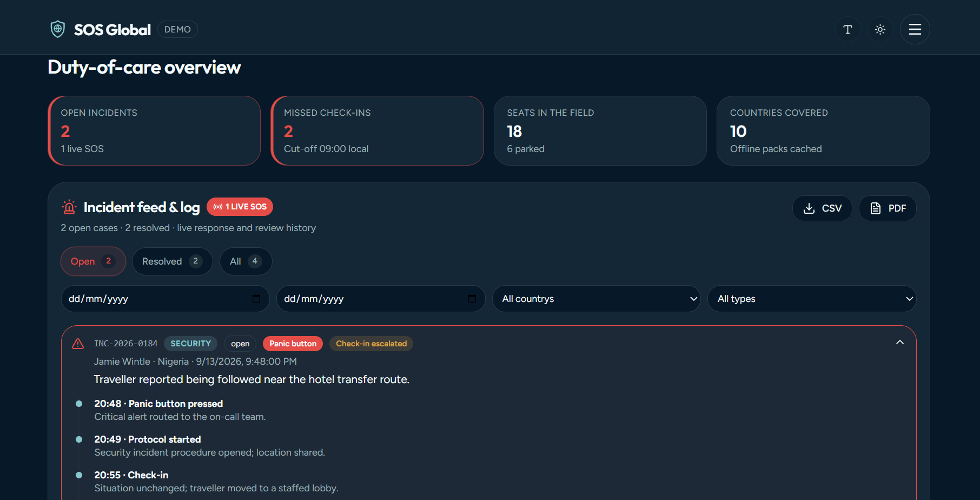Open the Seats in the Field card
The width and height of the screenshot is (980, 500).
(x=600, y=130)
